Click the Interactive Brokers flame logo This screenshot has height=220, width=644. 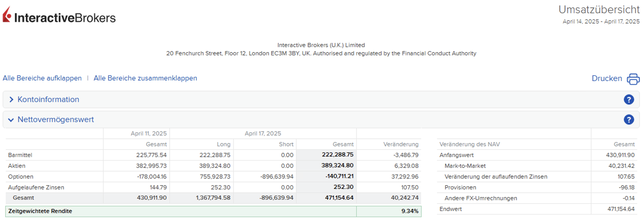click(x=7, y=15)
